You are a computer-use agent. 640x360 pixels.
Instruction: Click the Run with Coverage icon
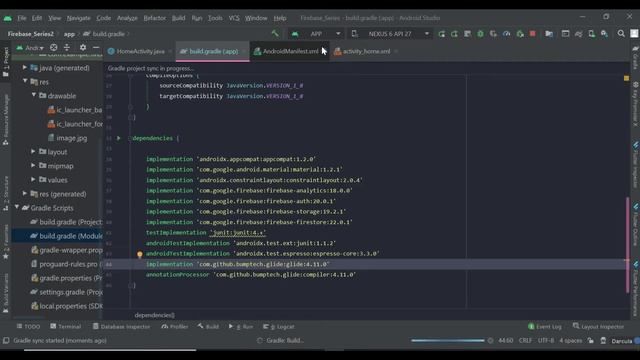pyautogui.click(x=493, y=34)
